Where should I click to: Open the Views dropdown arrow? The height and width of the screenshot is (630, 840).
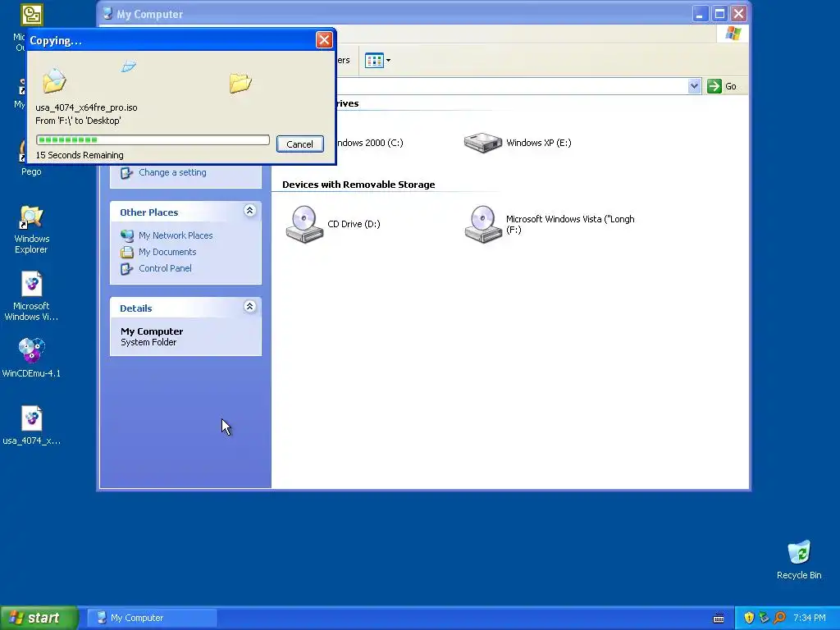tap(388, 61)
